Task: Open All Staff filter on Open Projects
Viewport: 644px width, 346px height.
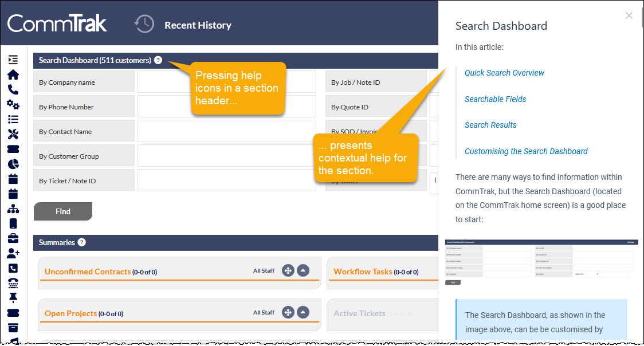Action: [264, 313]
